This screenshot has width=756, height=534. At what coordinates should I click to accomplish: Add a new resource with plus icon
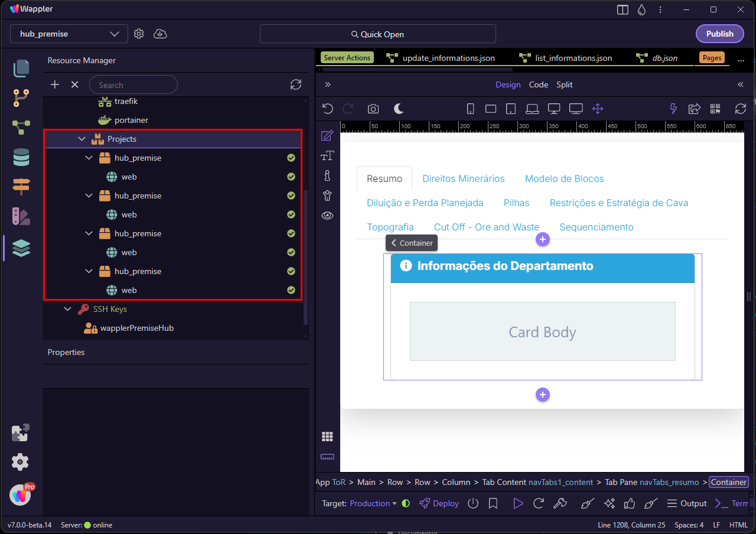coord(55,84)
